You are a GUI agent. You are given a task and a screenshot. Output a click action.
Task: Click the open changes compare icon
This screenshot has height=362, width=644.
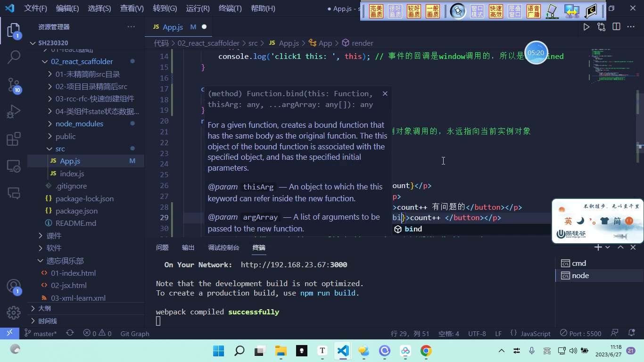pyautogui.click(x=601, y=27)
